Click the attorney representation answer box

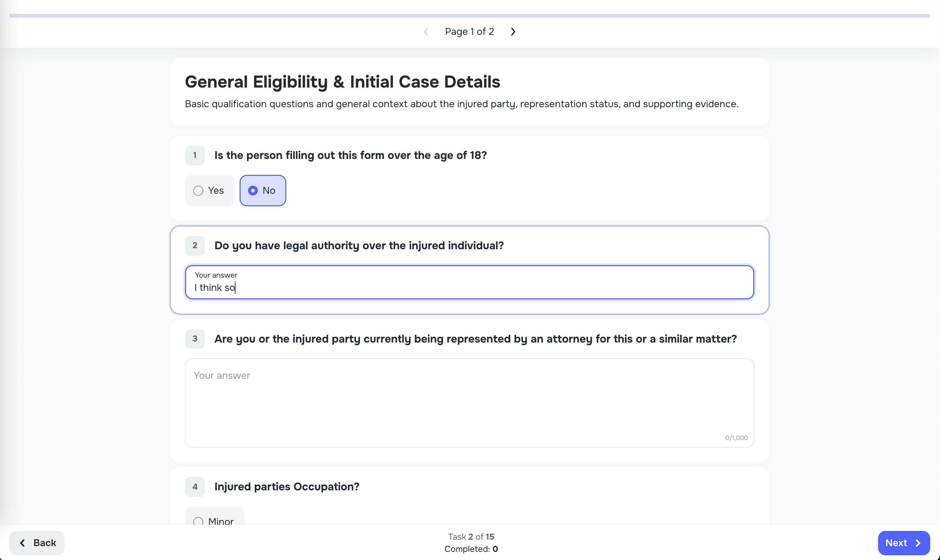[470, 404]
